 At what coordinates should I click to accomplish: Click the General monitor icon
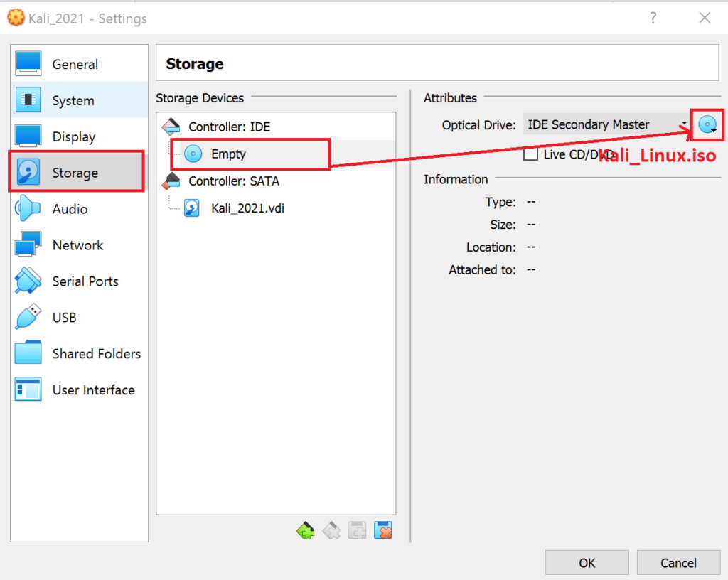click(x=28, y=63)
